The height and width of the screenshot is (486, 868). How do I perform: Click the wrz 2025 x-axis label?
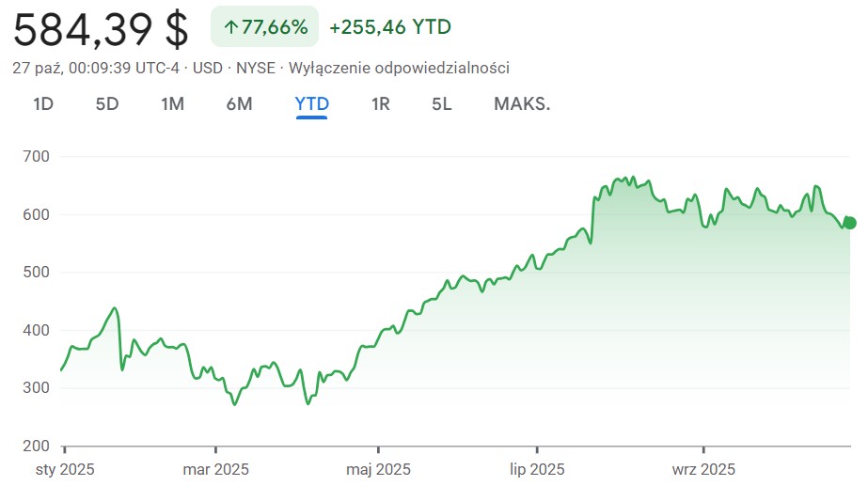coord(703,468)
